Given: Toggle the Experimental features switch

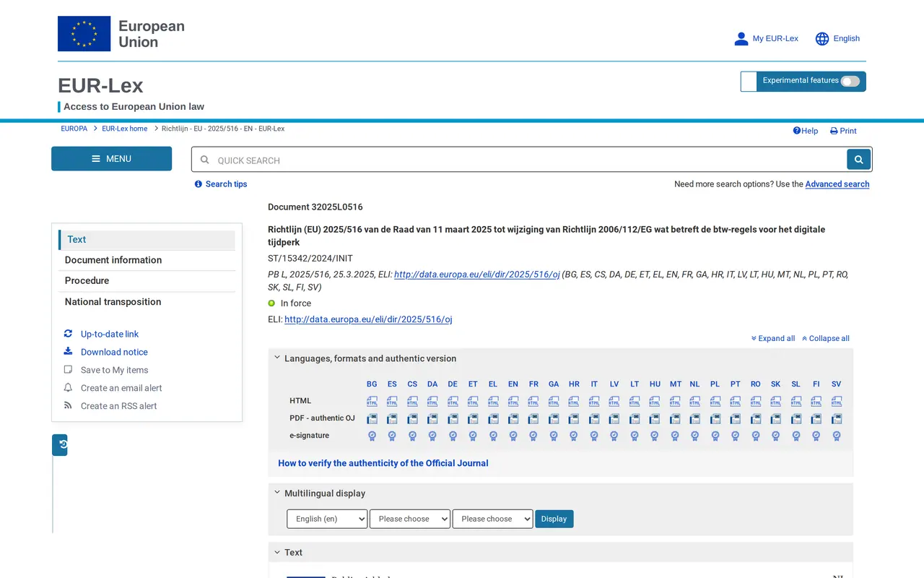Looking at the screenshot, I should [850, 81].
